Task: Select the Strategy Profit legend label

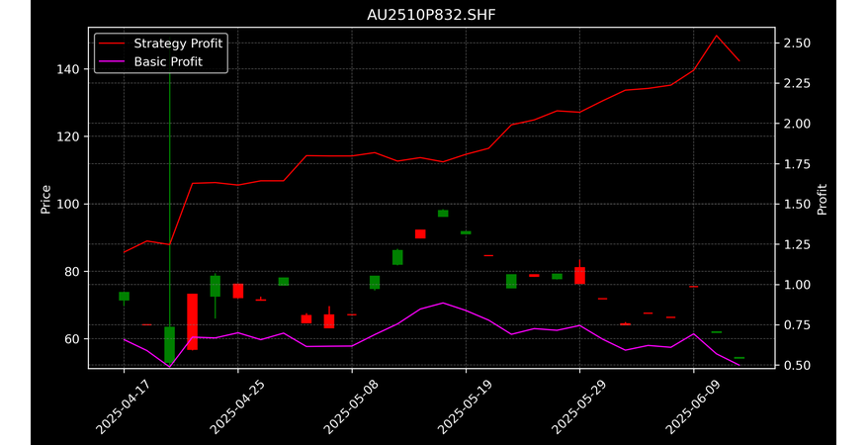Action: click(x=178, y=44)
